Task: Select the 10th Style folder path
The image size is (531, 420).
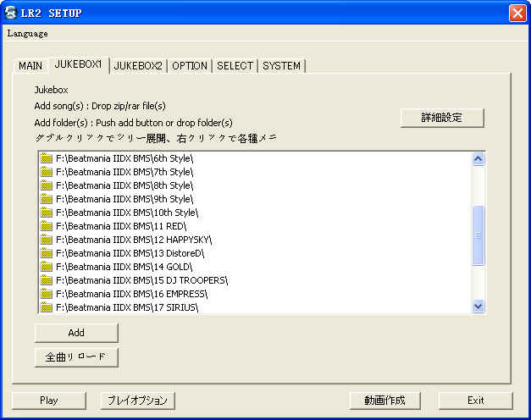Action: coord(127,213)
